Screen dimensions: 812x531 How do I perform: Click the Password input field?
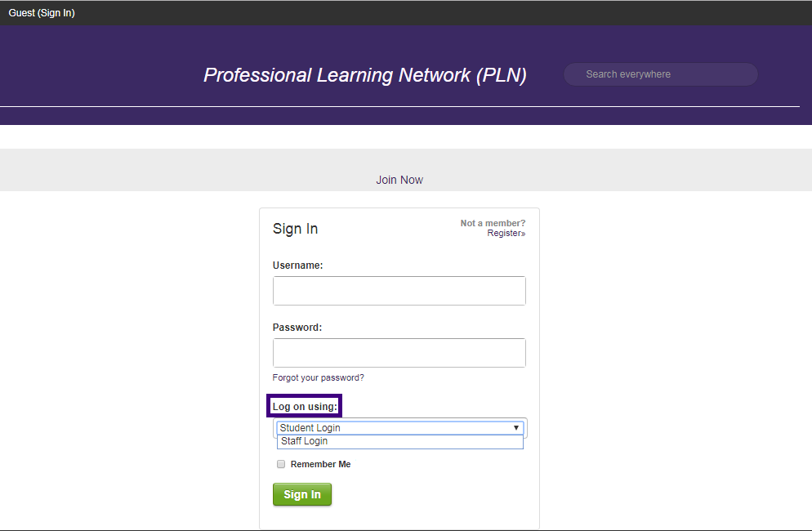pyautogui.click(x=399, y=353)
